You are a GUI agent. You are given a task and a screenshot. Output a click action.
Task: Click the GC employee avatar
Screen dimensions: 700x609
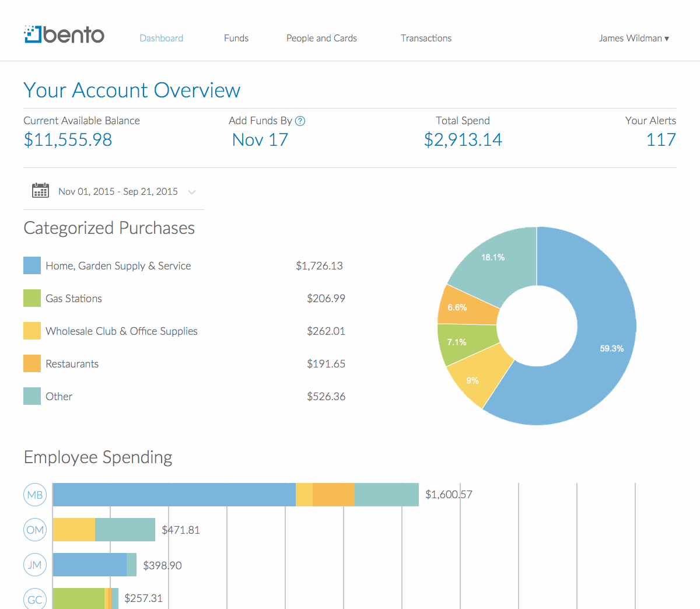pos(35,598)
